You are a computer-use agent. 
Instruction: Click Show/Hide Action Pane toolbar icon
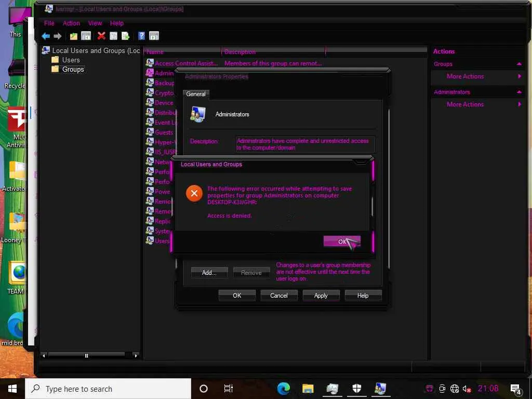coord(154,36)
